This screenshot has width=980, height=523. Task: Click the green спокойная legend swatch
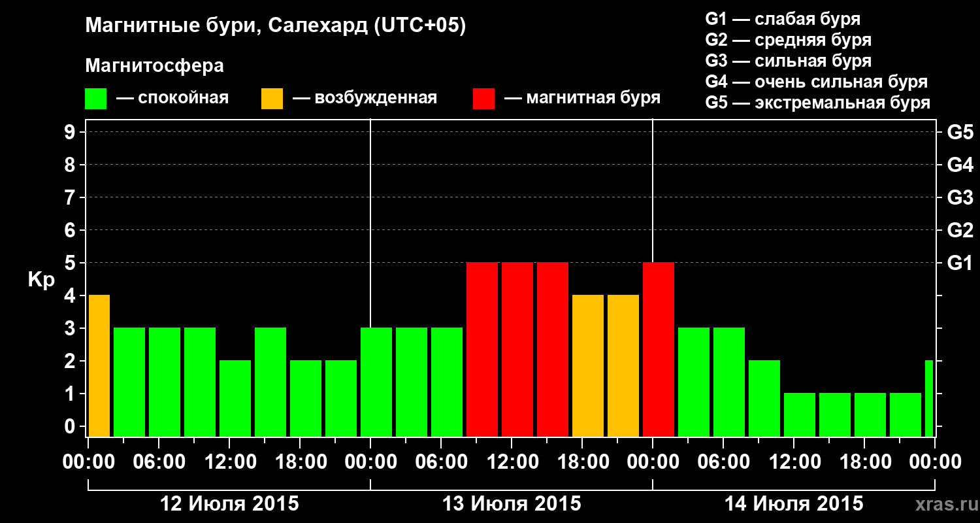[96, 99]
